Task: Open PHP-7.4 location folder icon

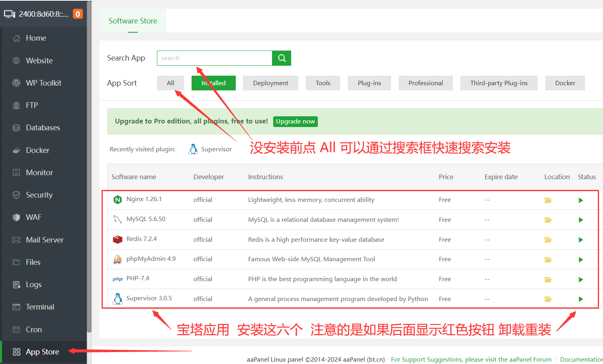Action: [x=548, y=280]
